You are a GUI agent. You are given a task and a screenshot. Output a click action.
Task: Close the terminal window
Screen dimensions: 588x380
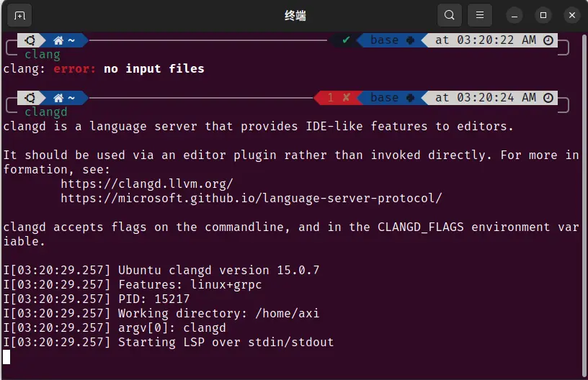572,16
